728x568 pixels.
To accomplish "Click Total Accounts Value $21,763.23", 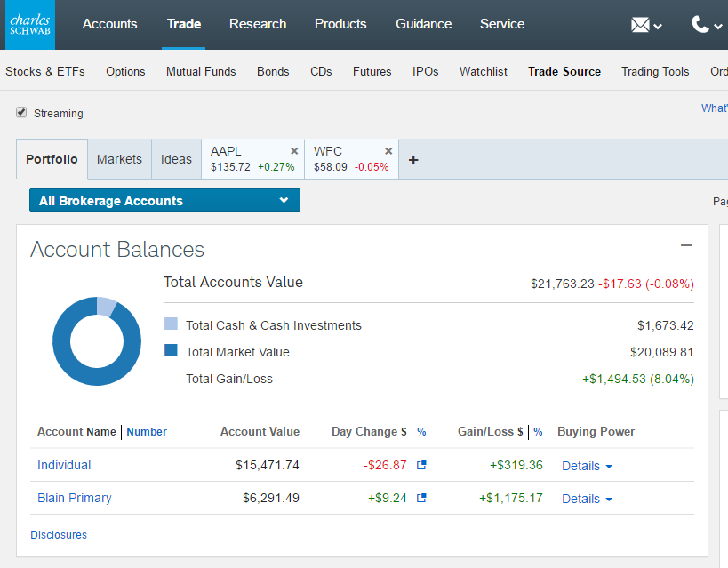I will (x=563, y=284).
